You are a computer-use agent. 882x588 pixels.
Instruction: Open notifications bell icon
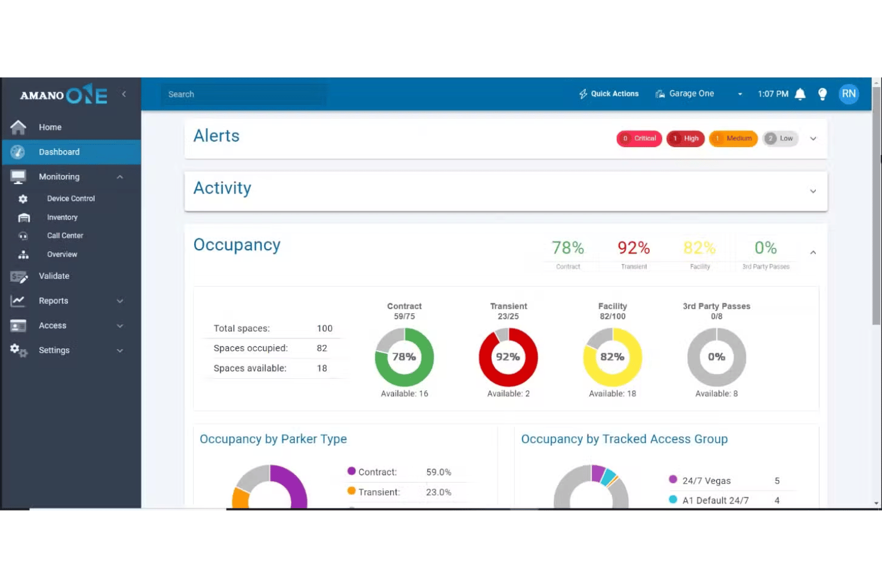pyautogui.click(x=800, y=94)
